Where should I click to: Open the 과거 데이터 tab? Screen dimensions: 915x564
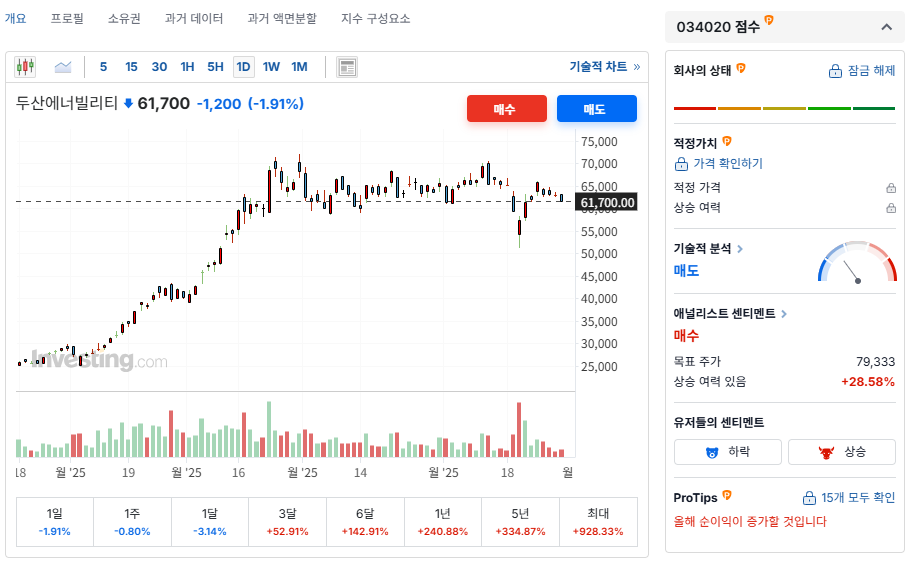194,19
